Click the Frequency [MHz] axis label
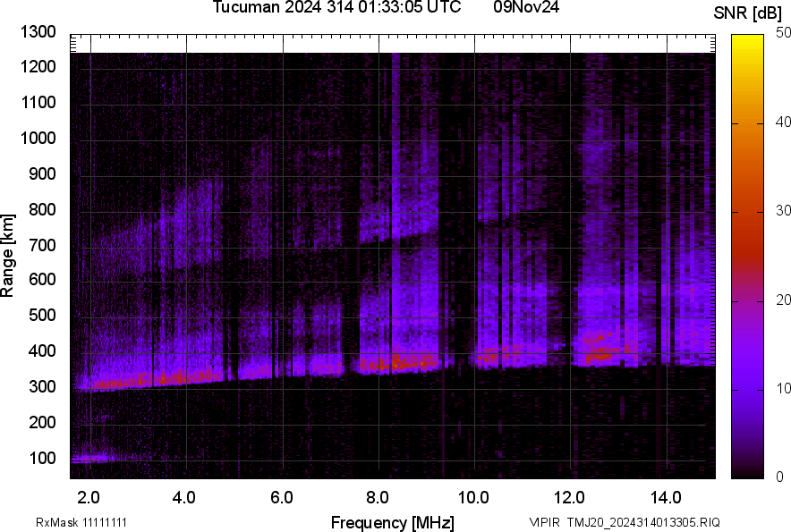The image size is (791, 532). (392, 522)
